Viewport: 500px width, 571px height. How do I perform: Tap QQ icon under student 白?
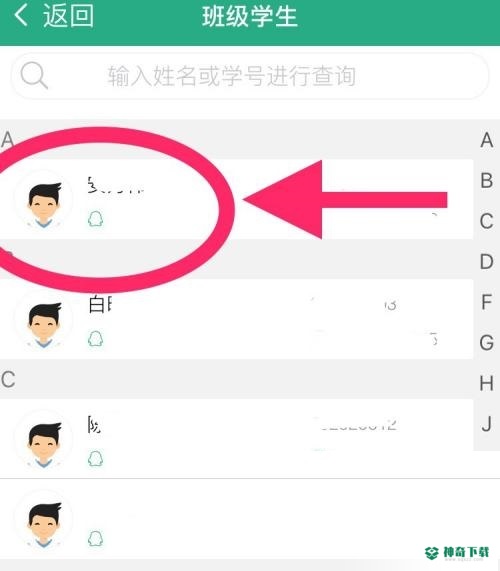pyautogui.click(x=95, y=339)
